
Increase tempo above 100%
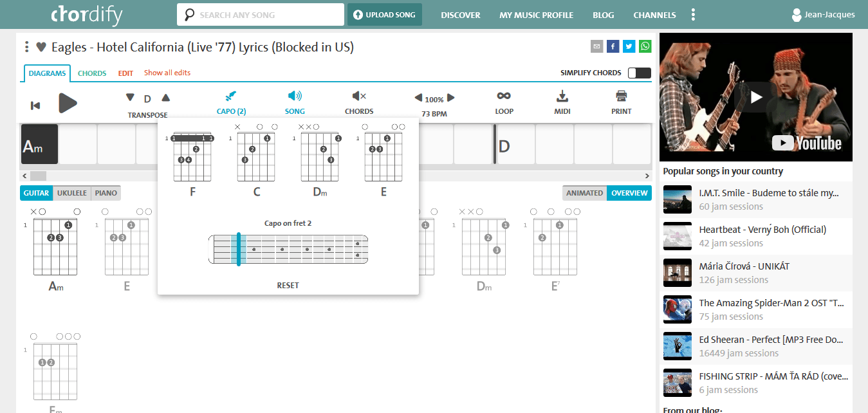[x=451, y=98]
